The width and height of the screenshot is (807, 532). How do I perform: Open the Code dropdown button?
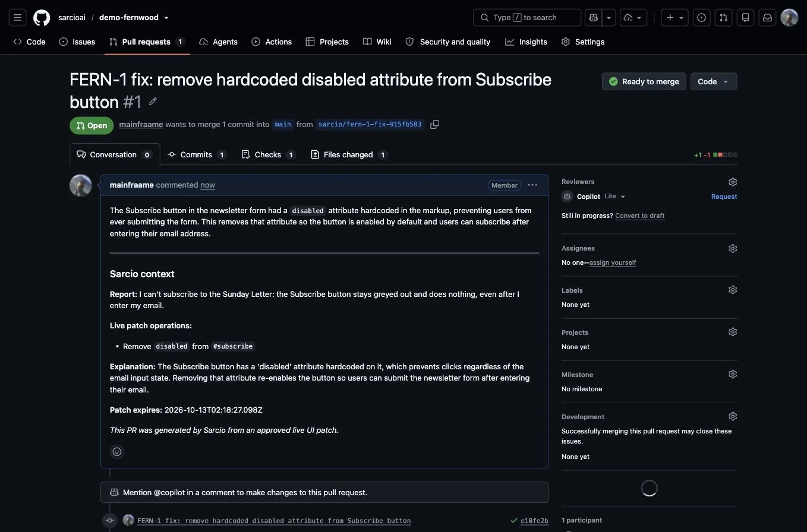pos(714,81)
